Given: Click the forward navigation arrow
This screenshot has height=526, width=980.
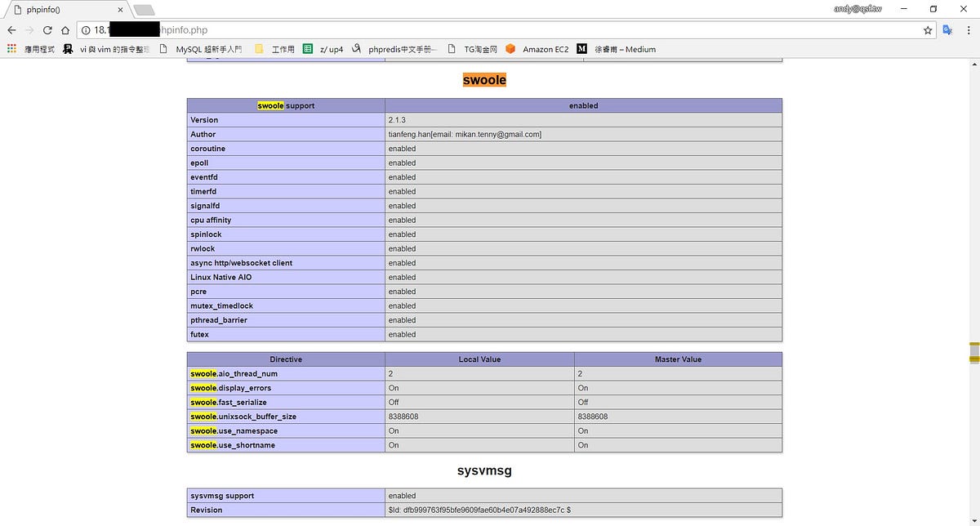Looking at the screenshot, I should (x=29, y=29).
